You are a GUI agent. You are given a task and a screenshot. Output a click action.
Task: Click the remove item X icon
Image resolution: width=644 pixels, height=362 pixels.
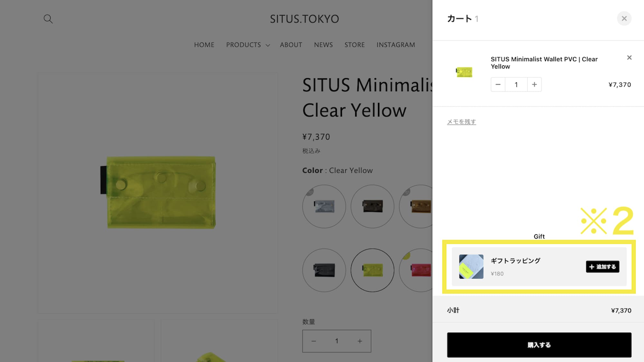[629, 58]
